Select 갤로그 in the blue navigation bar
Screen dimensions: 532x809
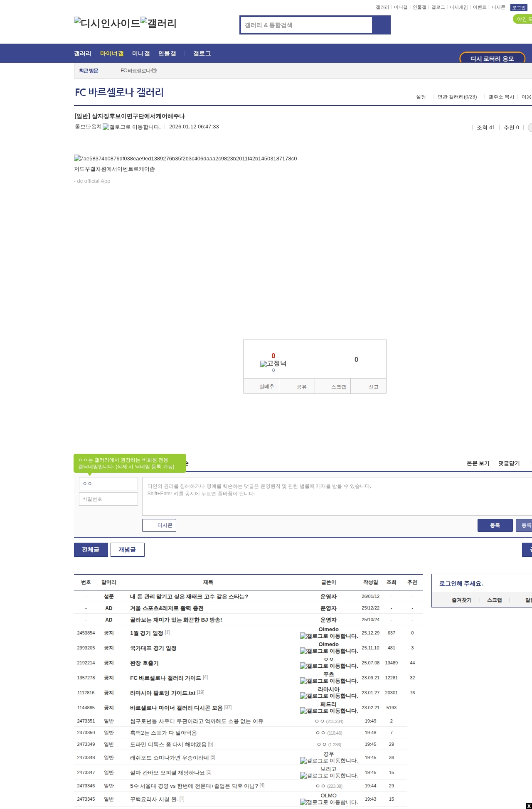click(202, 54)
